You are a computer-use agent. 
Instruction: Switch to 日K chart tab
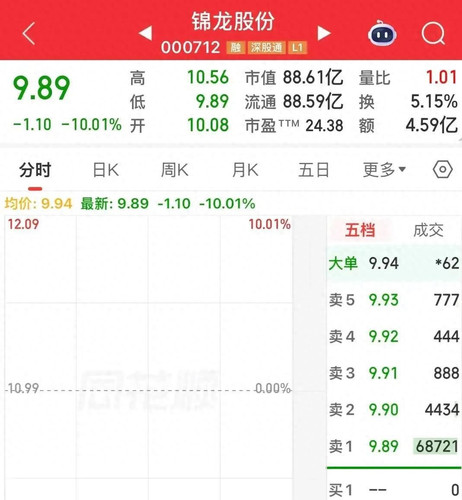(x=106, y=170)
